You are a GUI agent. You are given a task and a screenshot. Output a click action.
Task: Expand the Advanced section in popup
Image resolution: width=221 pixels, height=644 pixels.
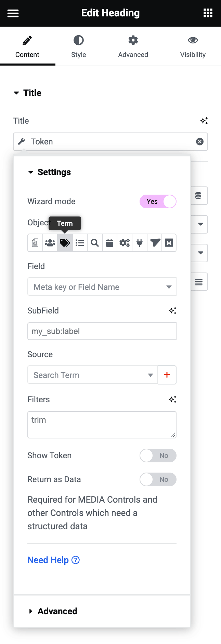(57, 611)
